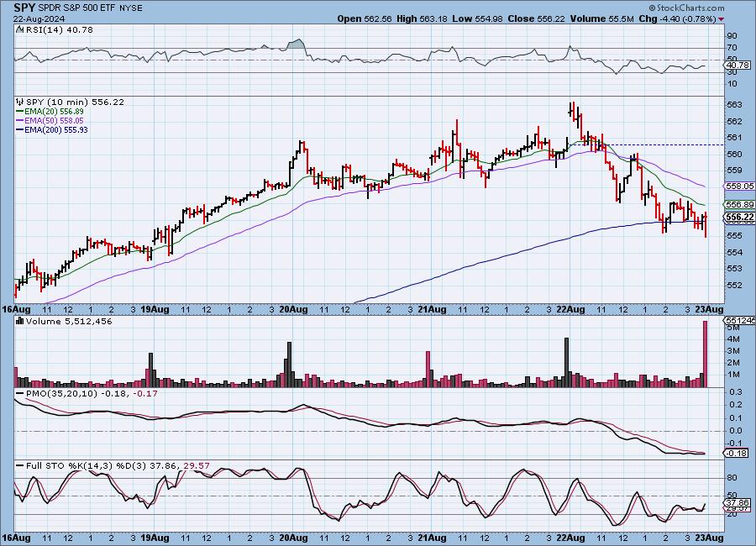The height and width of the screenshot is (546, 756).
Task: Click the tall black volume bar at 22Aug open
Action: pyautogui.click(x=566, y=363)
